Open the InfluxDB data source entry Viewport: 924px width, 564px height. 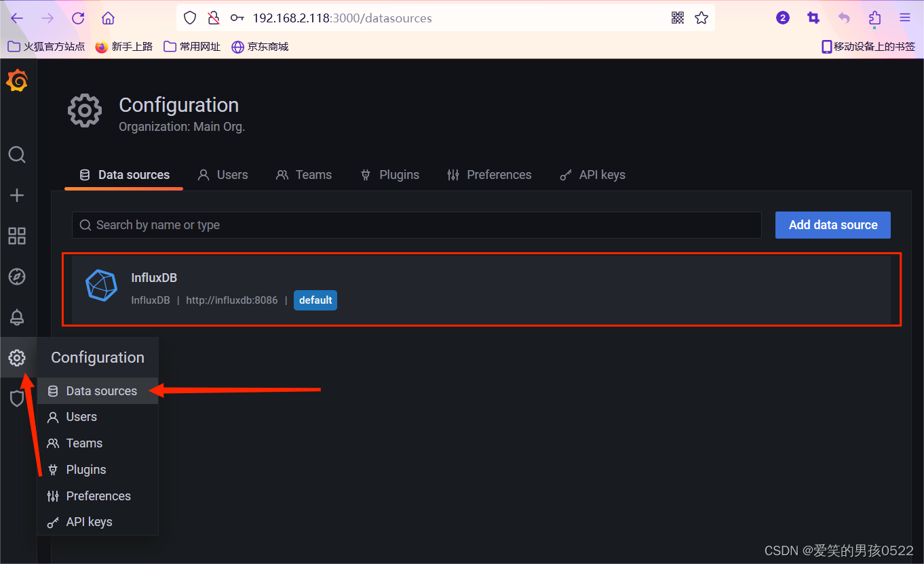click(154, 277)
